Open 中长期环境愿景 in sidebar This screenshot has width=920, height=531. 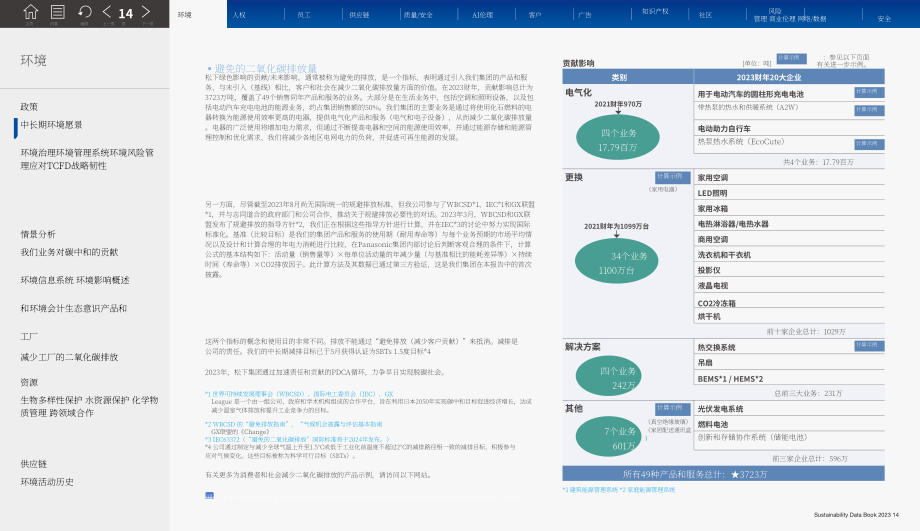pyautogui.click(x=52, y=125)
